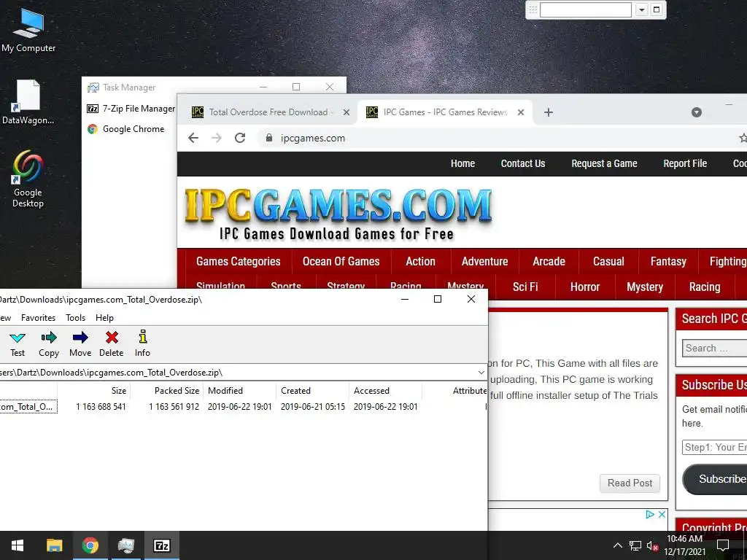Open the Contact Us page link
Image resolution: width=747 pixels, height=560 pixels.
(x=522, y=164)
